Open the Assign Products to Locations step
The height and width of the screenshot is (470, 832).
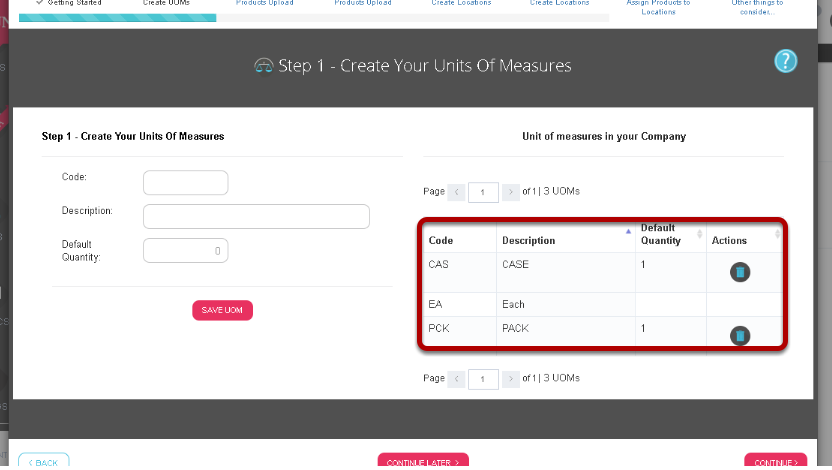tap(658, 7)
